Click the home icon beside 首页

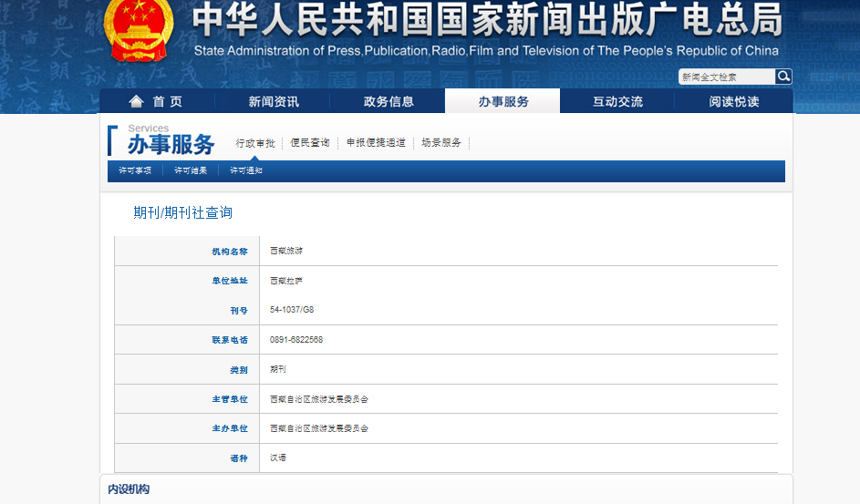click(x=136, y=101)
